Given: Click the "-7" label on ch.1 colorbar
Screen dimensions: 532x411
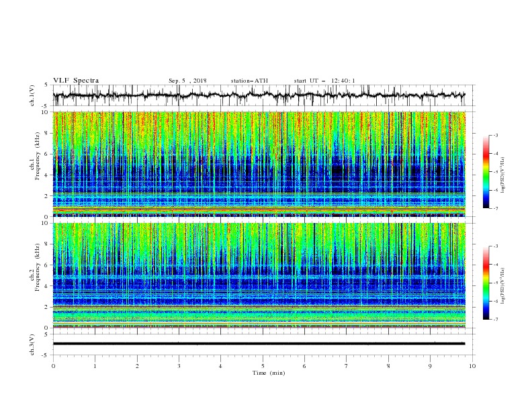Looking at the screenshot, I should click(x=495, y=209).
